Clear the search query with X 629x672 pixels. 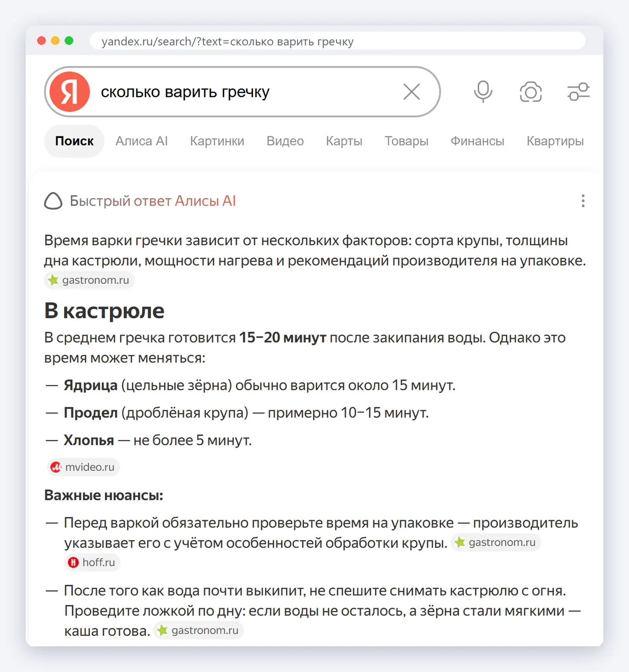pyautogui.click(x=412, y=92)
